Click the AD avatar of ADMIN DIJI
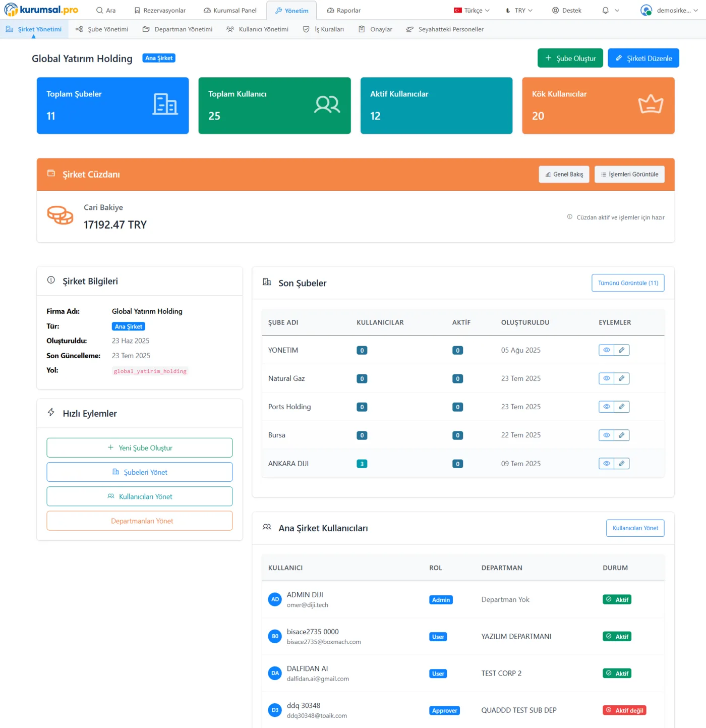Screen dimensions: 706x728 click(x=275, y=599)
